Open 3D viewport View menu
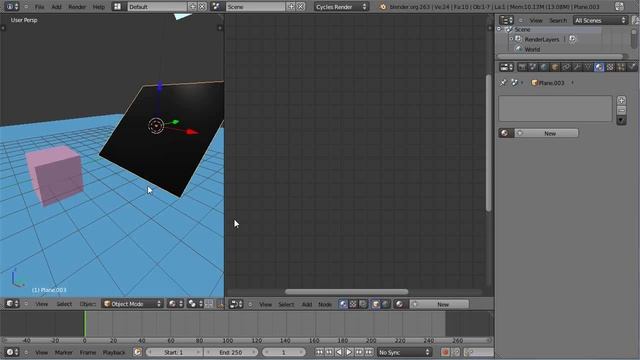 (x=42, y=304)
